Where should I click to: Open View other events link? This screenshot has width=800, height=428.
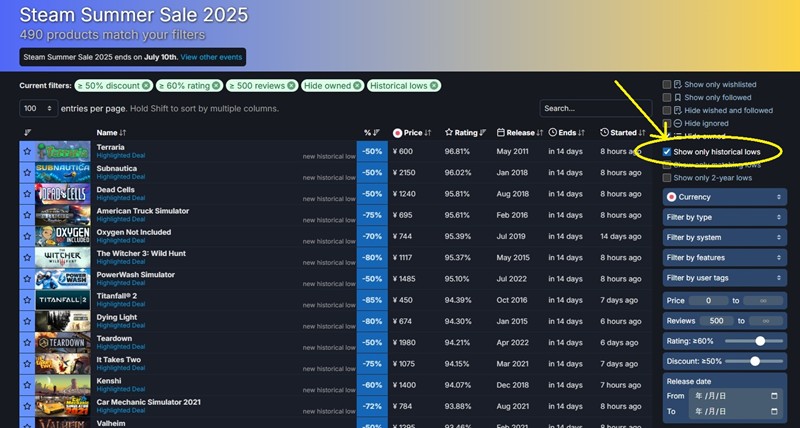click(211, 57)
